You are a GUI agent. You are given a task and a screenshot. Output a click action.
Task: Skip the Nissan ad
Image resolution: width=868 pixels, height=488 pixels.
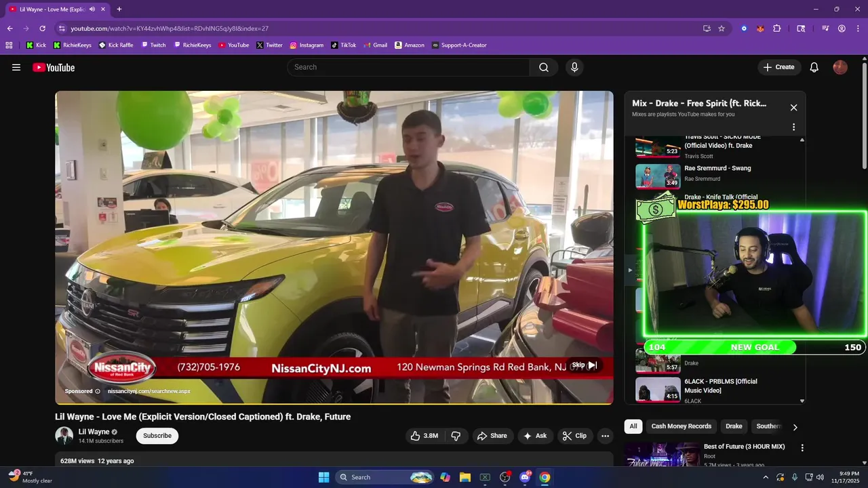coord(584,365)
